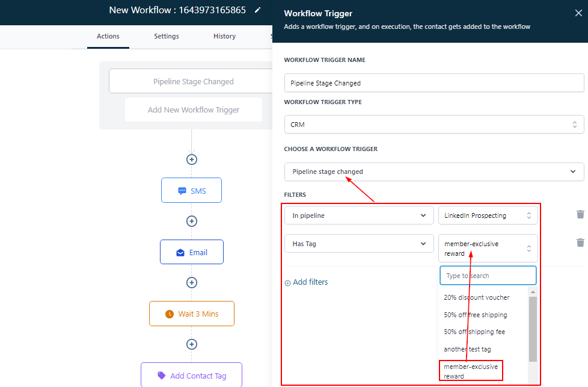
Task: Switch to the Actions tab
Action: (x=108, y=36)
